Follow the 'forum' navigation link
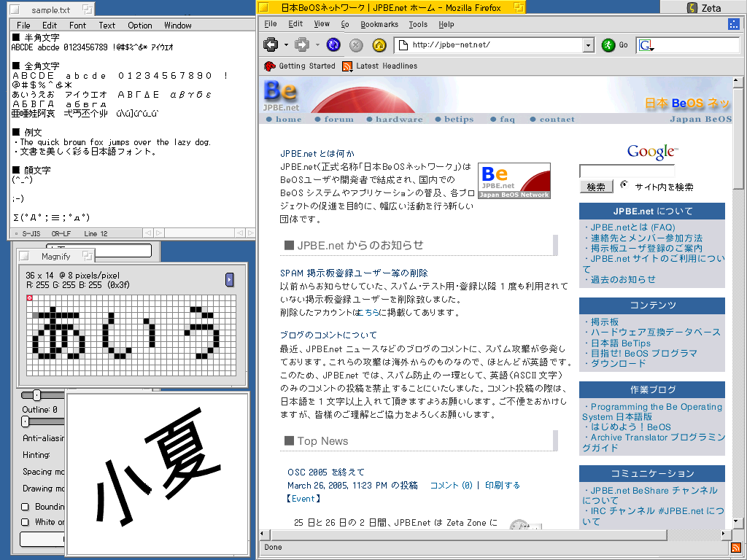747x560 pixels. [x=338, y=119]
